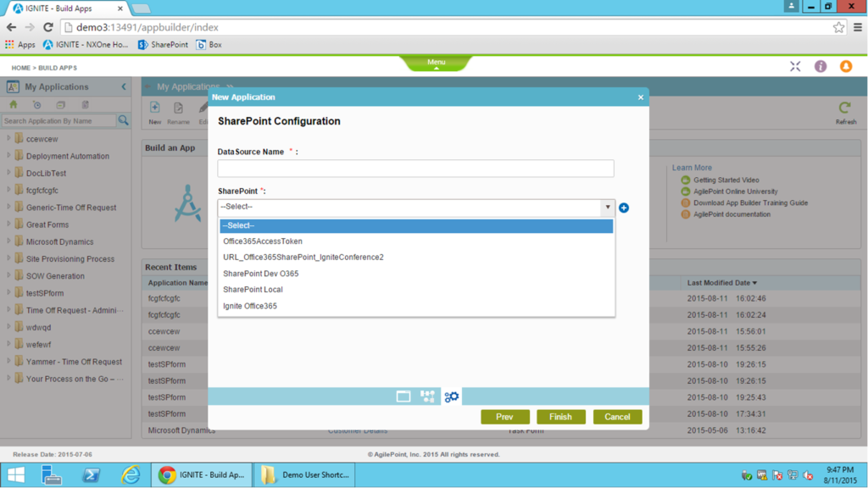Select SharePoint Dev O365 from the list
This screenshot has width=868, height=488.
click(260, 274)
